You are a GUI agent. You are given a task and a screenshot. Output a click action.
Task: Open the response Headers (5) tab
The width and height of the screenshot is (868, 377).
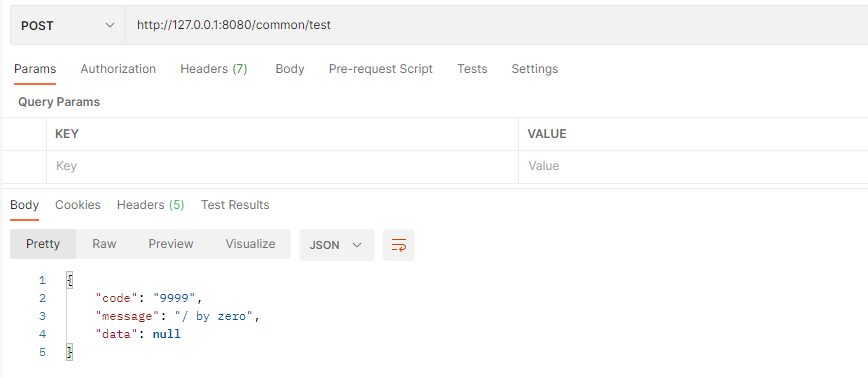tap(151, 205)
